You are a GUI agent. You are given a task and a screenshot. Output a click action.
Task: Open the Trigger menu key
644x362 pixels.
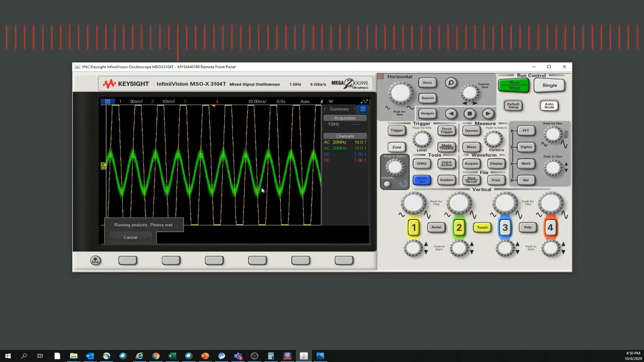396,131
